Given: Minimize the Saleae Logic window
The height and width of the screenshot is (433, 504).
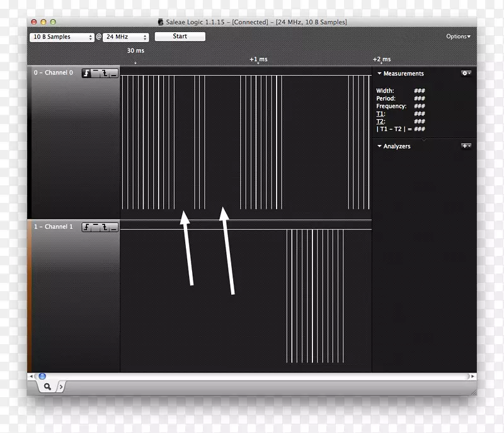Looking at the screenshot, I should coord(43,22).
